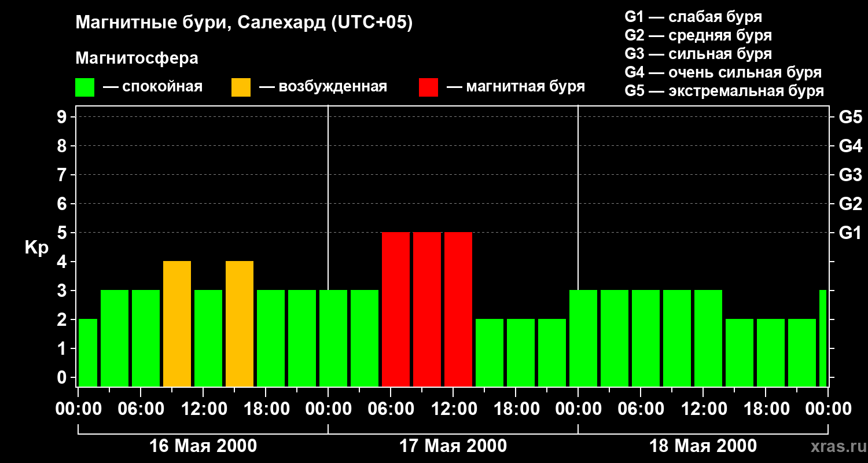
Task: Click the right-axis 'G2' label
Action: click(850, 204)
